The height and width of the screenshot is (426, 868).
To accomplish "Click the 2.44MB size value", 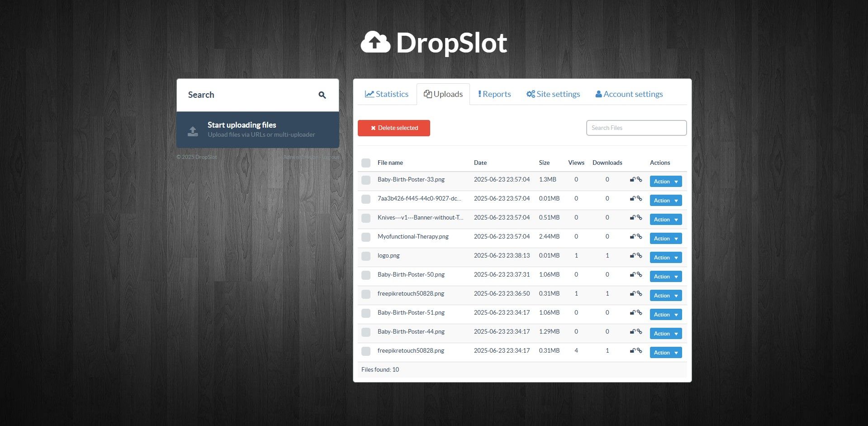I will 549,237.
